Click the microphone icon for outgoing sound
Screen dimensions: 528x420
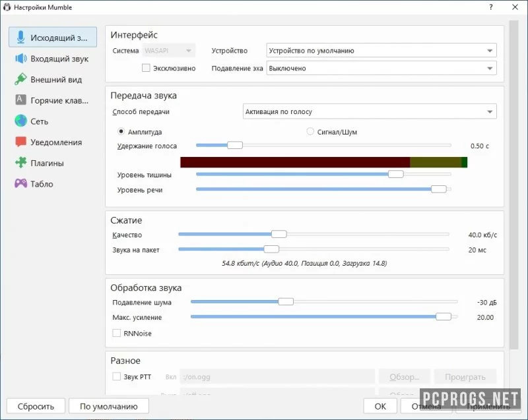click(x=21, y=37)
